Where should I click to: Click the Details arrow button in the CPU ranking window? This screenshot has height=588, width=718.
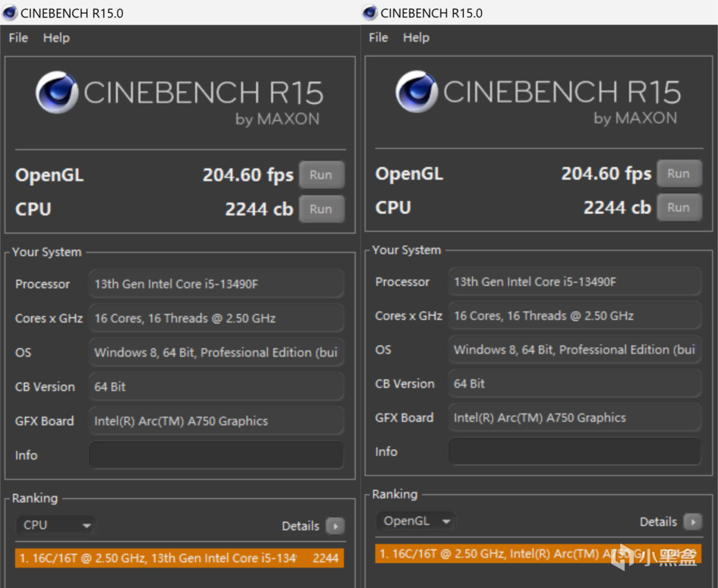click(335, 526)
